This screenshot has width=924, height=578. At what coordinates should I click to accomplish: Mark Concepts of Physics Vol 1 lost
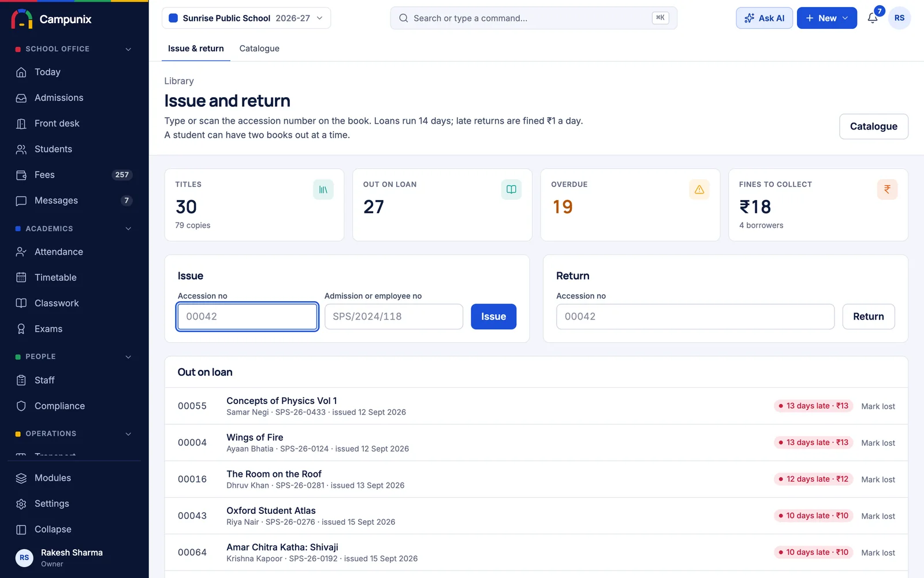[878, 406]
